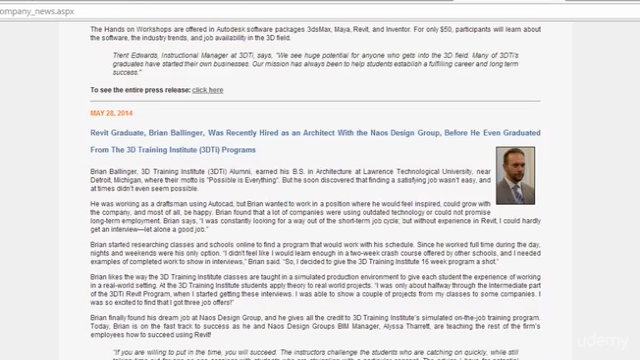Screen dimensions: 640x360
Task: Click headline line "From The 3D Training Institute"
Action: pyautogui.click(x=173, y=150)
